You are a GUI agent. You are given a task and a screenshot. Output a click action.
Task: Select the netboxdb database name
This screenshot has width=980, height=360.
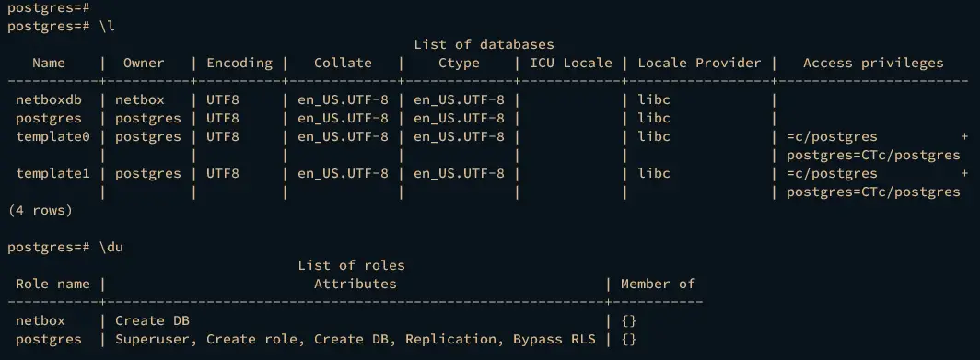(49, 99)
